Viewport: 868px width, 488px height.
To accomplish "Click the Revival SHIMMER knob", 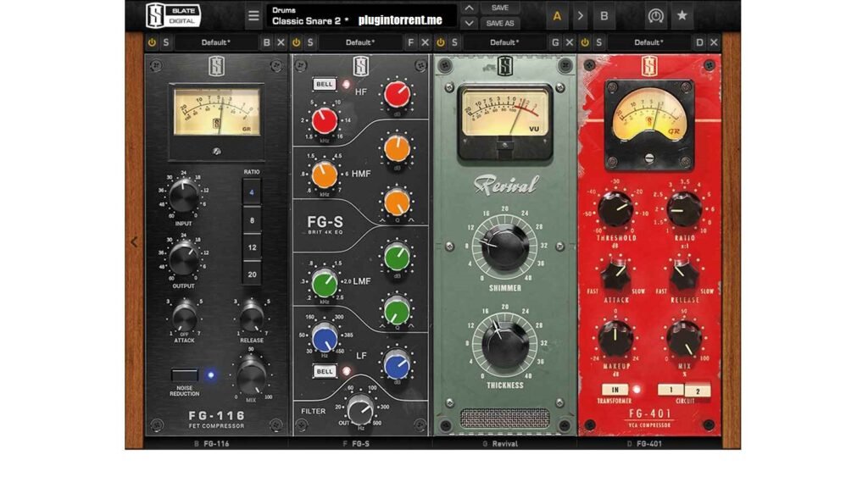I will click(504, 247).
